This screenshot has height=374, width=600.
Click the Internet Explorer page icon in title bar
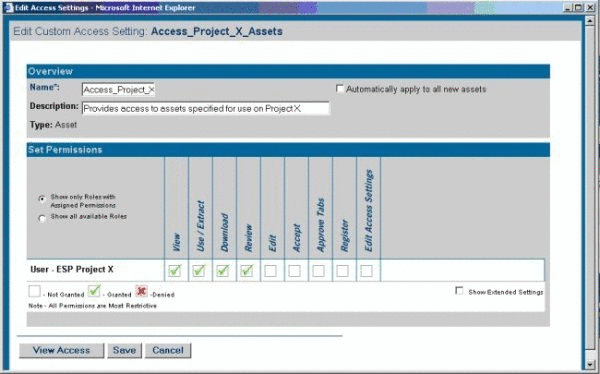[x=8, y=8]
